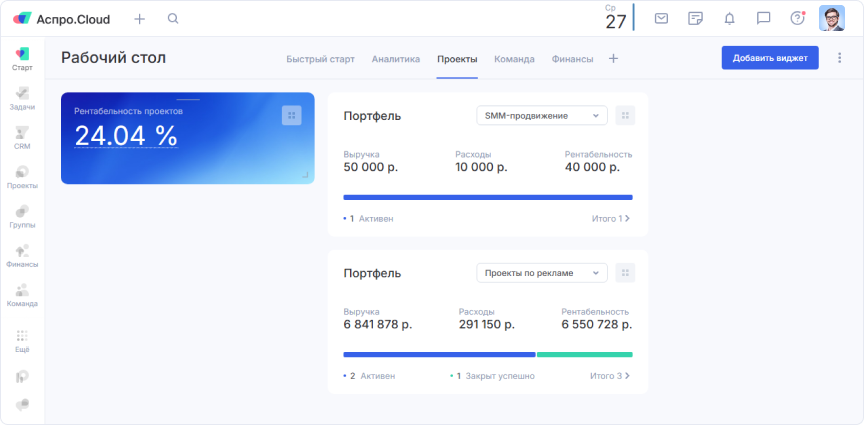Switch to Финансы tab in header
The width and height of the screenshot is (864, 425).
(x=573, y=59)
